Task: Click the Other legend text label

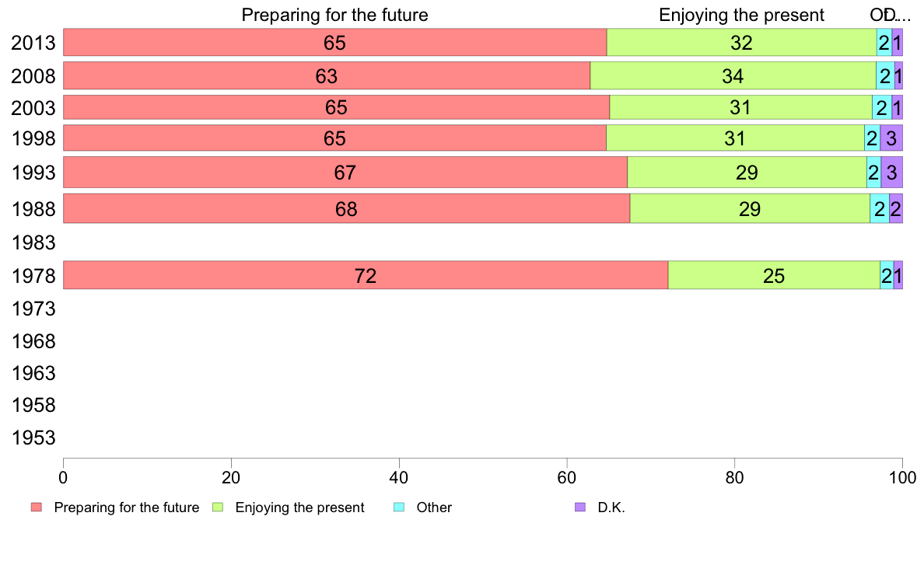Action: (x=434, y=507)
